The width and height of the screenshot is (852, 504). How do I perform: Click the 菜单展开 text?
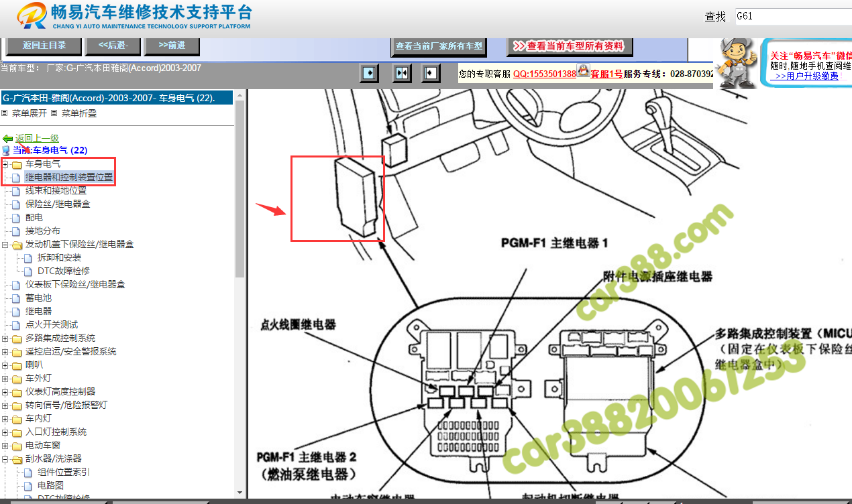30,113
